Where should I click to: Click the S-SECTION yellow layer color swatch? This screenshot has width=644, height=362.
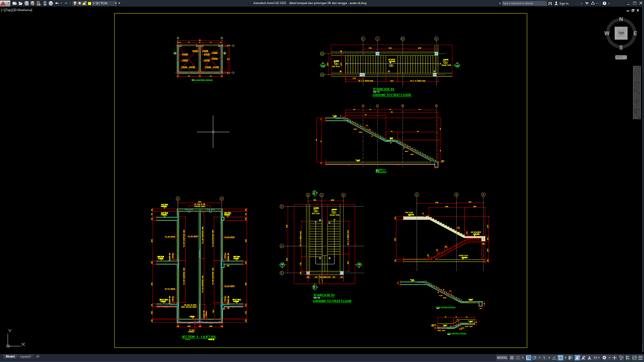[89, 3]
